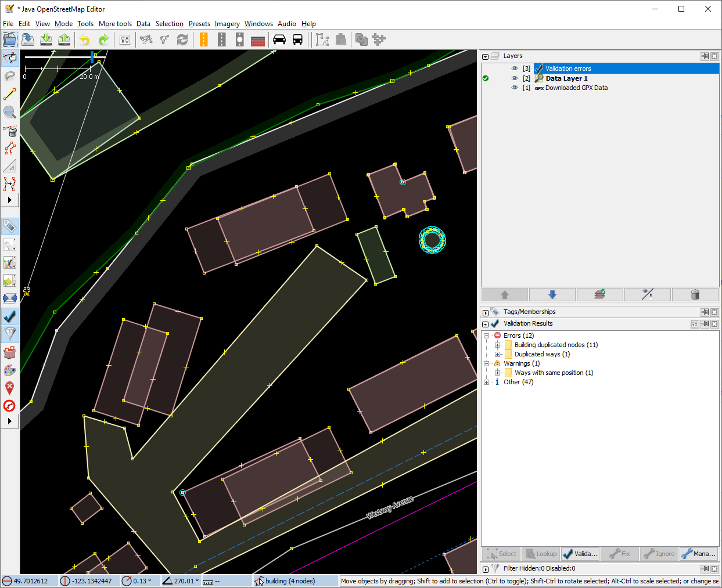Move layer down with blue arrow
722x588 pixels.
tap(552, 295)
